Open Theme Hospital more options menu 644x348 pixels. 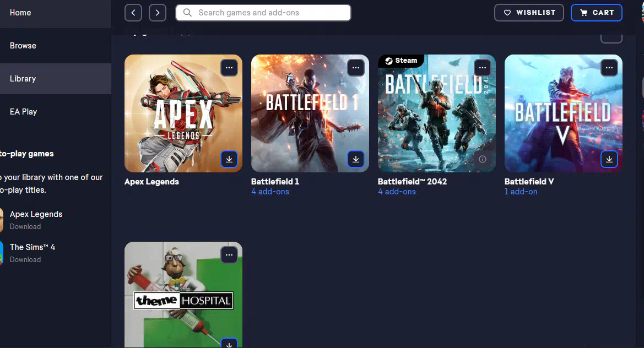click(229, 255)
